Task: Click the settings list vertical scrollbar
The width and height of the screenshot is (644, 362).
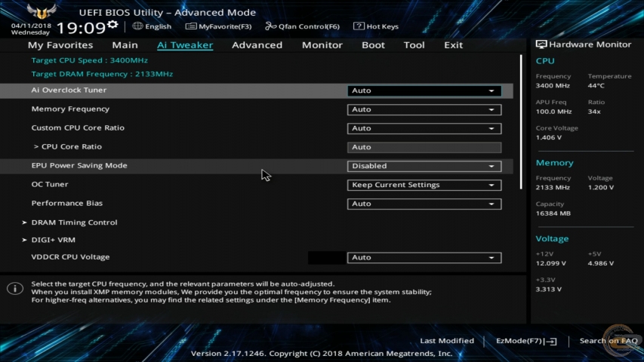Action: pyautogui.click(x=521, y=122)
